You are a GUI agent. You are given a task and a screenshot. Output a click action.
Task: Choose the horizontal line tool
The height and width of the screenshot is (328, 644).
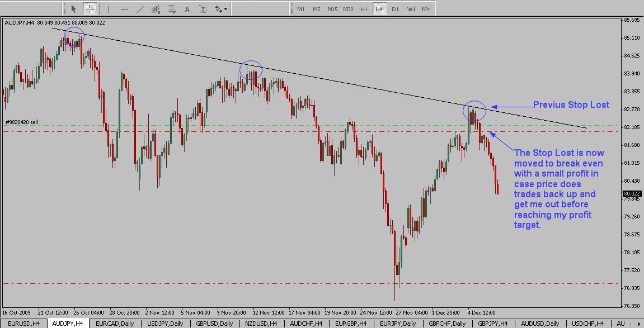pos(124,9)
